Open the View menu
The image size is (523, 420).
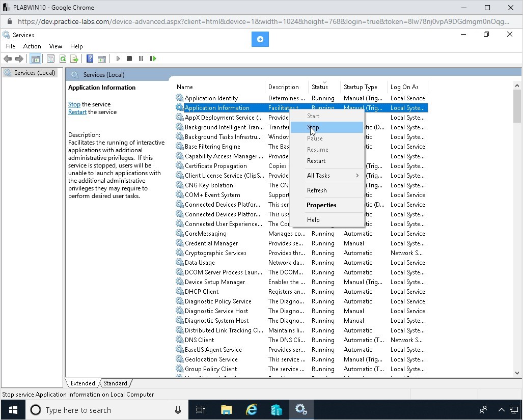56,46
